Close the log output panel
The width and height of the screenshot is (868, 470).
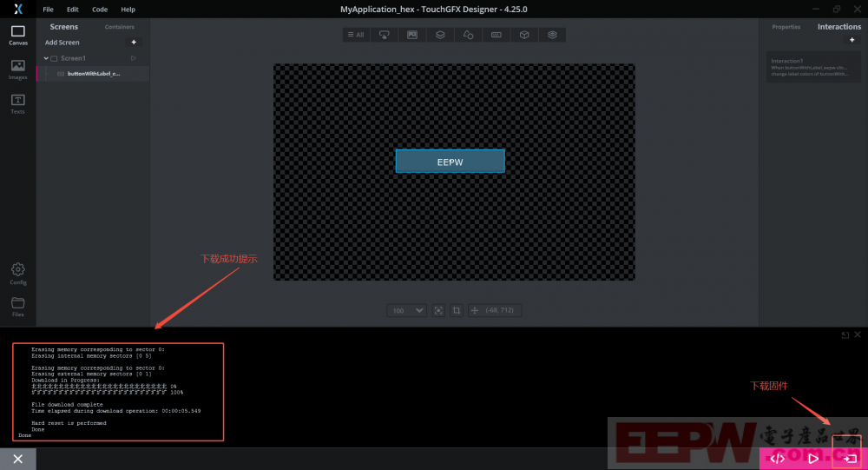858,334
